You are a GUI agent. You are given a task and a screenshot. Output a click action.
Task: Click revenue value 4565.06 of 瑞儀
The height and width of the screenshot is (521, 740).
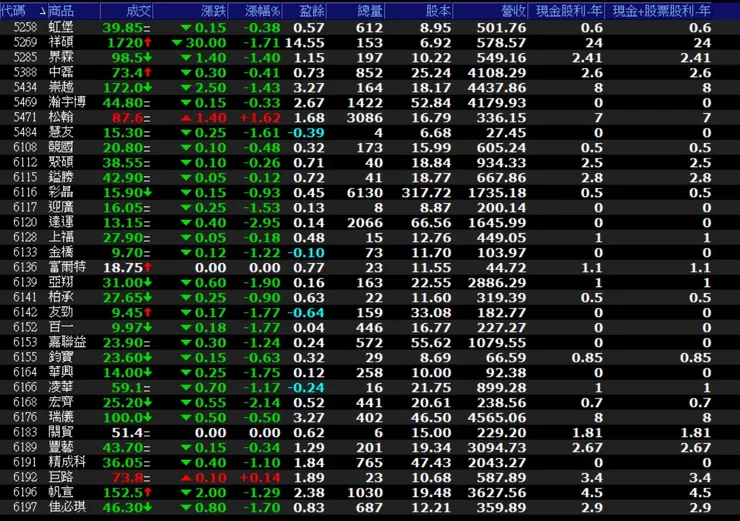click(x=497, y=418)
